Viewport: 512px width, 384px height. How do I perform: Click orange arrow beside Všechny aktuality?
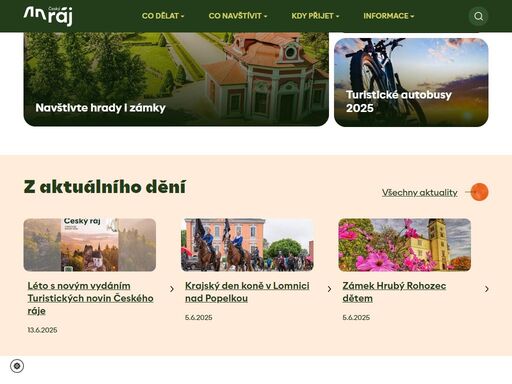click(x=479, y=192)
